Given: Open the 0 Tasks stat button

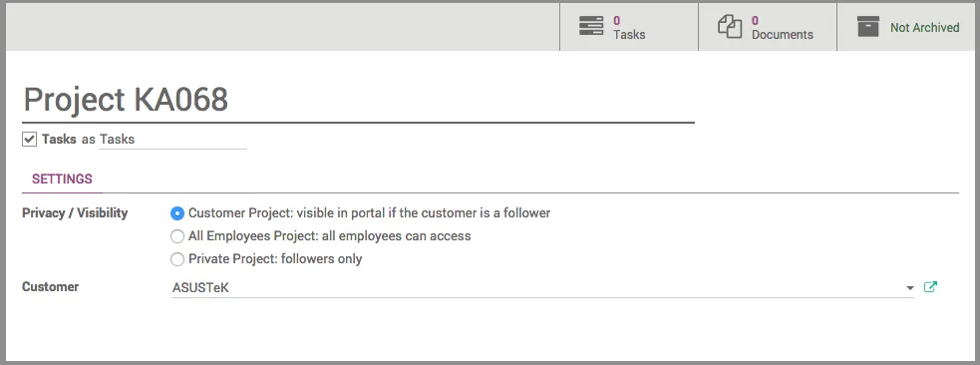Looking at the screenshot, I should pos(629,27).
